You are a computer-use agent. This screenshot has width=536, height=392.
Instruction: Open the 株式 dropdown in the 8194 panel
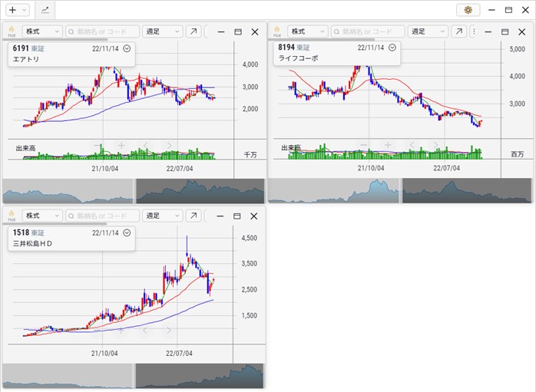pyautogui.click(x=308, y=31)
